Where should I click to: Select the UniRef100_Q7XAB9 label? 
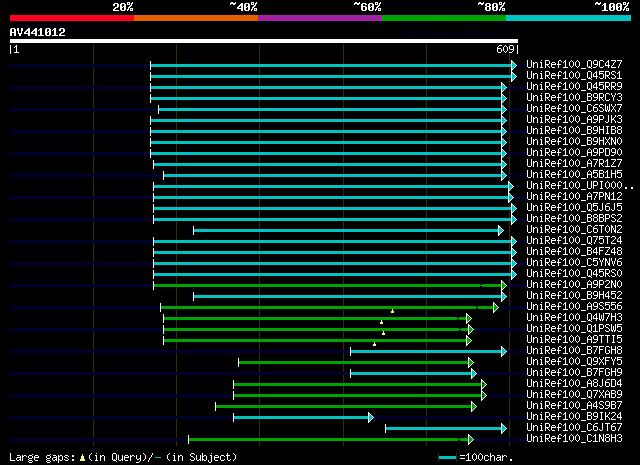point(574,395)
